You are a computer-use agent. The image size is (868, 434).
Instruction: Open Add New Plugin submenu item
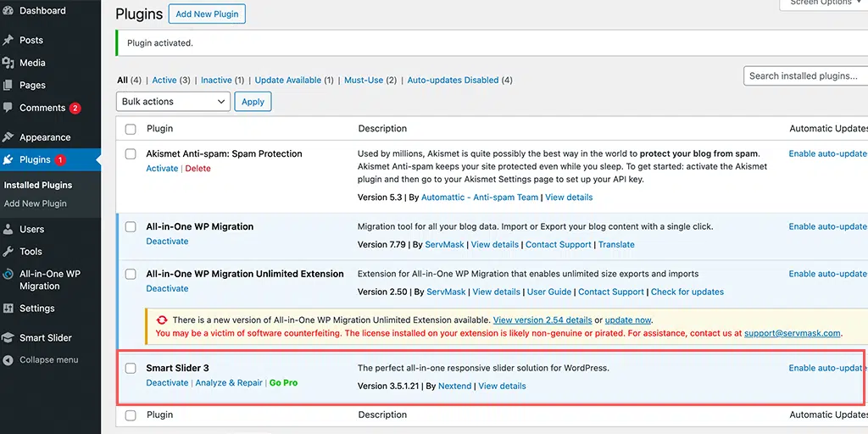[36, 203]
